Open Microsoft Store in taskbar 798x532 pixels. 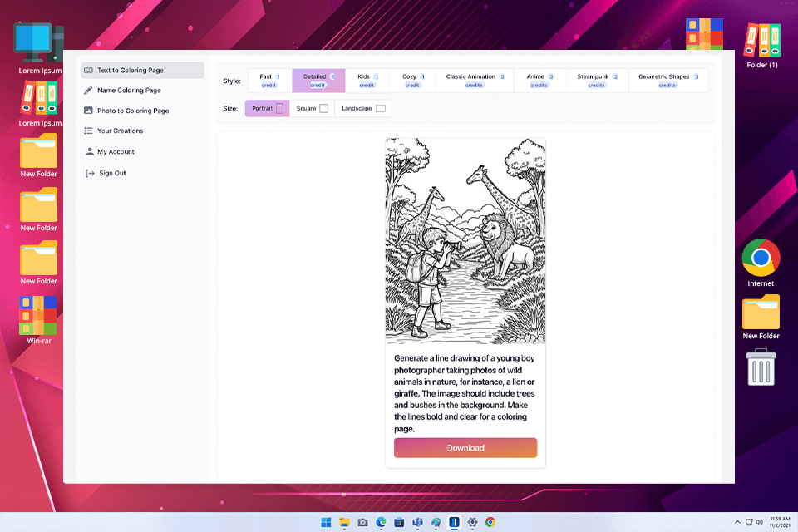pyautogui.click(x=400, y=522)
